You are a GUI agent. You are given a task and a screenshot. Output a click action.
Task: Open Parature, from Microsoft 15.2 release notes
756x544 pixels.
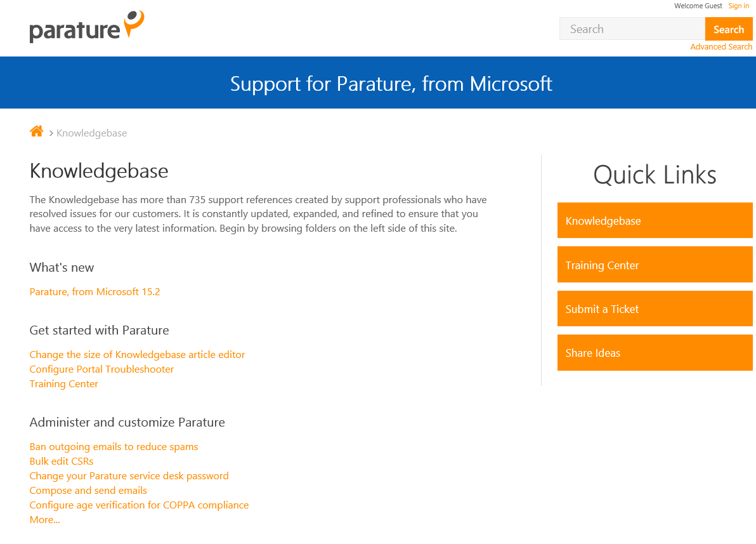94,291
